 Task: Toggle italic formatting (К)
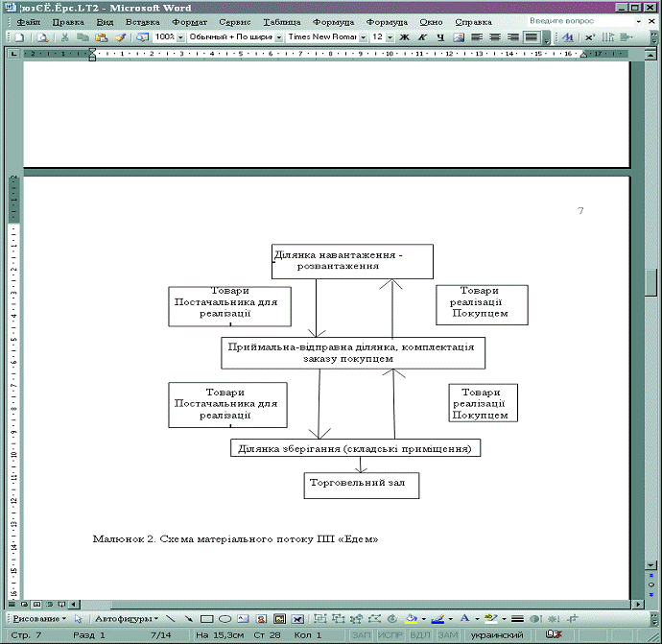pyautogui.click(x=421, y=37)
